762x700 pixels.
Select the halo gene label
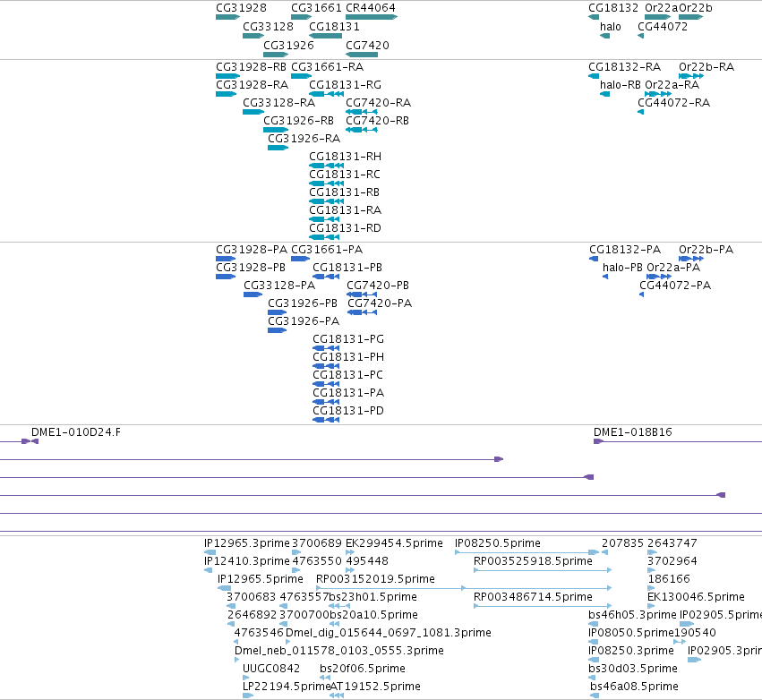(611, 27)
